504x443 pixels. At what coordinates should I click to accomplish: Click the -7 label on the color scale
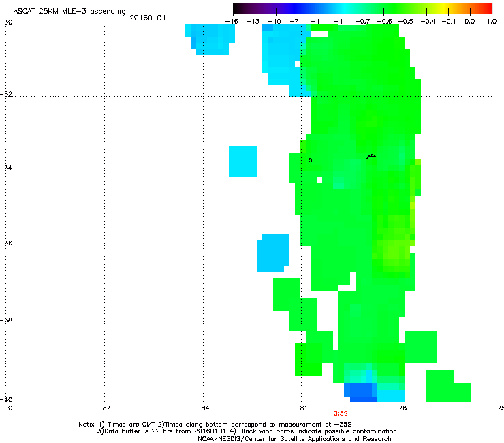pyautogui.click(x=294, y=22)
